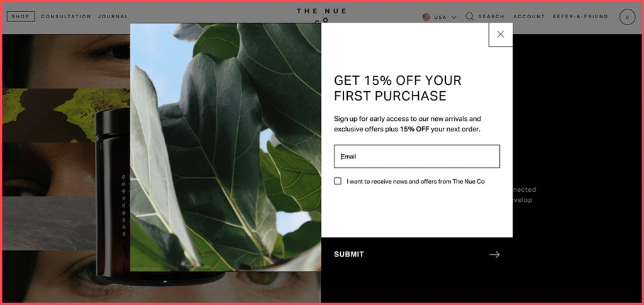Open the Account link

(529, 16)
